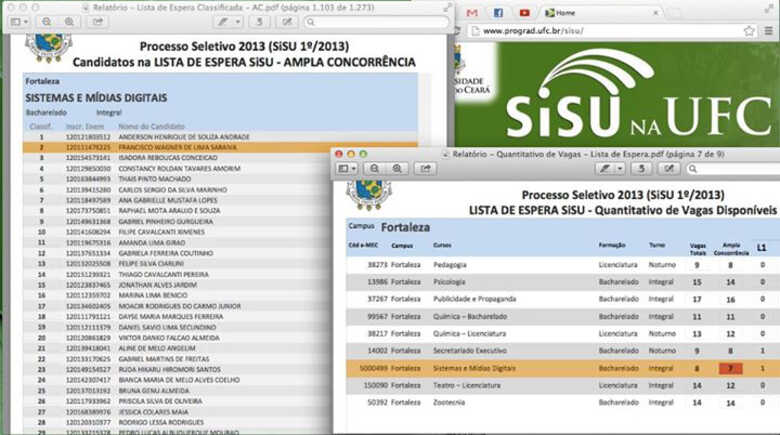Click candidate ANA GABRIELLE MUSTAFA LOPES
Viewport: 780px width, 435px height.
(168, 201)
